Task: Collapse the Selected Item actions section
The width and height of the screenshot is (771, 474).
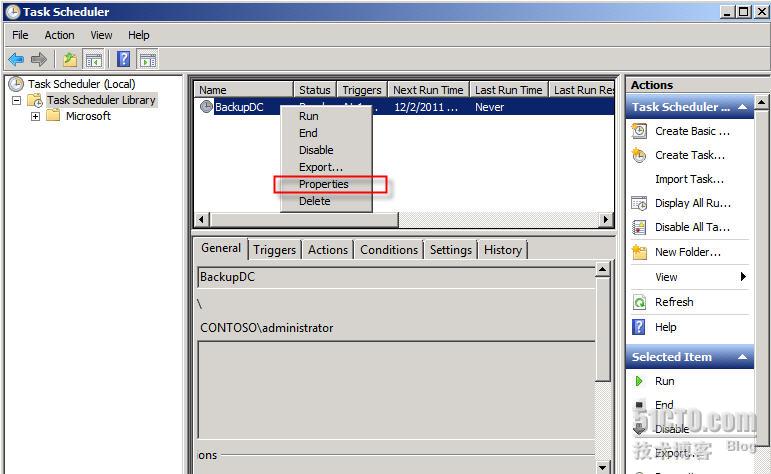Action: coord(742,357)
